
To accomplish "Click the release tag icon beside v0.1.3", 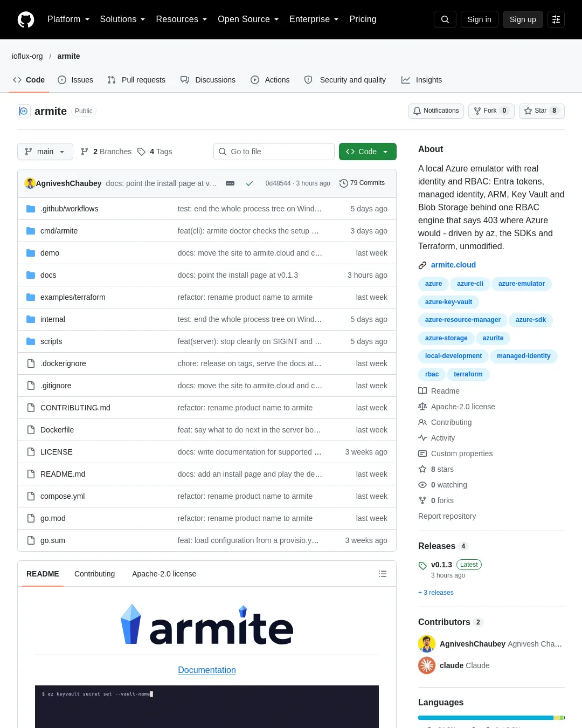I will coord(422,566).
